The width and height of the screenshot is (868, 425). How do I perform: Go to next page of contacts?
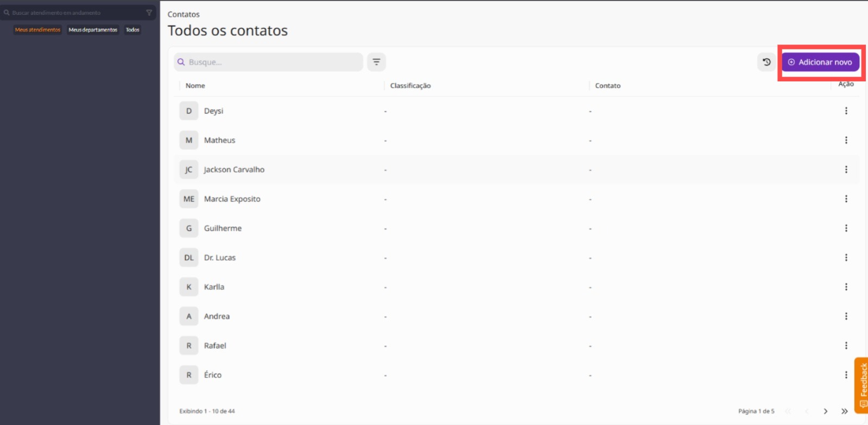826,411
